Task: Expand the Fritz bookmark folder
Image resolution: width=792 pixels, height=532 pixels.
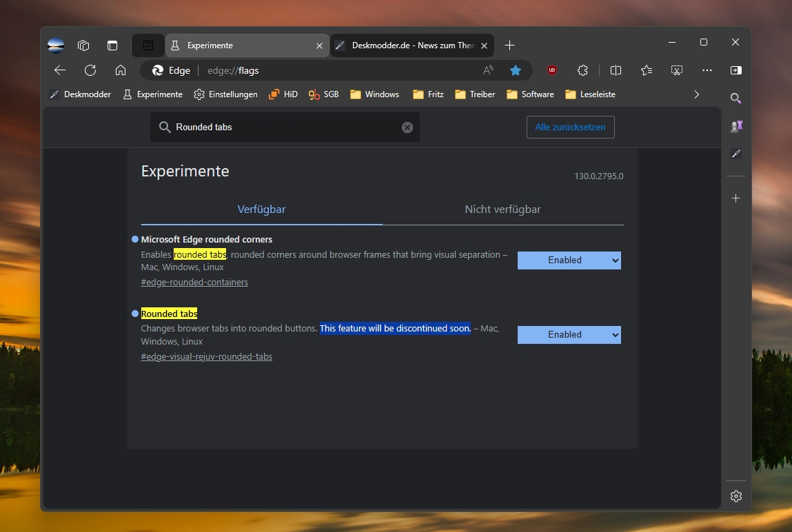Action: coord(428,94)
